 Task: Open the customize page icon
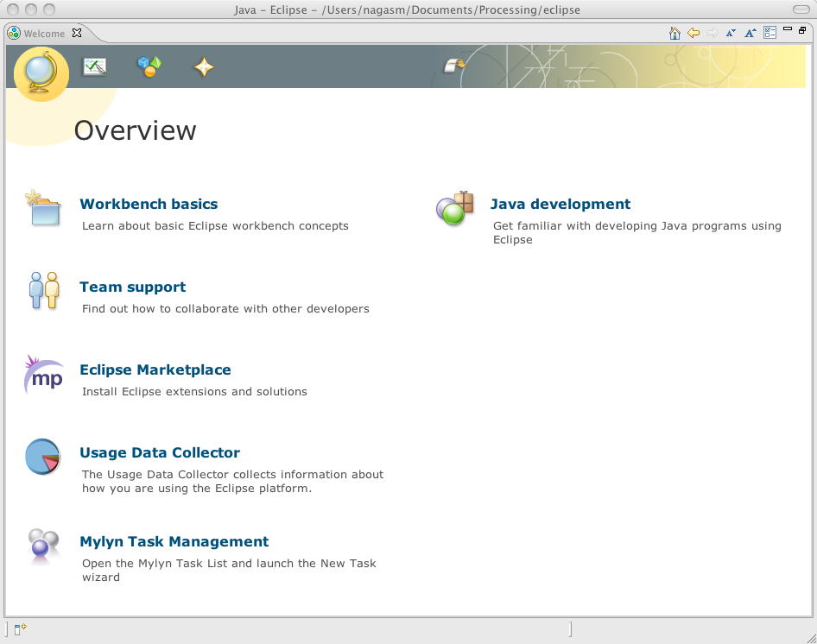click(769, 32)
